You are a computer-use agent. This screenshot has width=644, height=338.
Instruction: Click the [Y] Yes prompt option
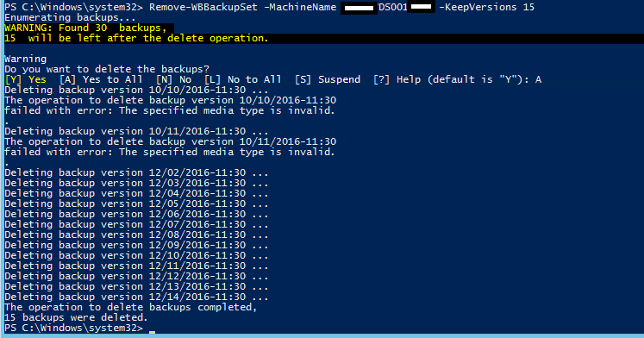pyautogui.click(x=26, y=79)
